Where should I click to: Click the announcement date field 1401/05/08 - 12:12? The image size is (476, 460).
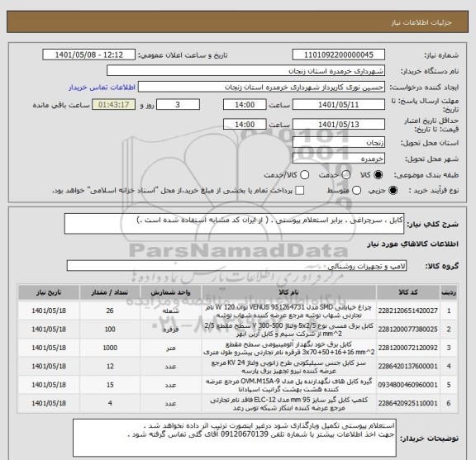click(89, 55)
